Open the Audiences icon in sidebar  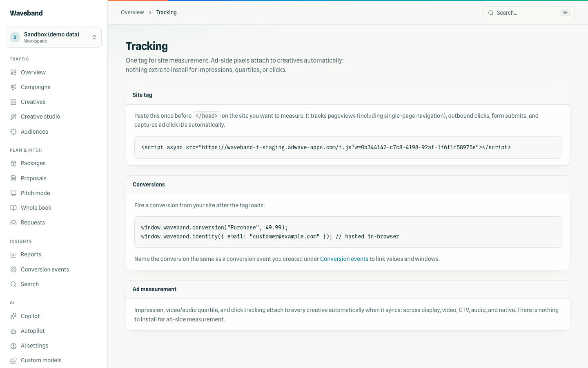[13, 132]
